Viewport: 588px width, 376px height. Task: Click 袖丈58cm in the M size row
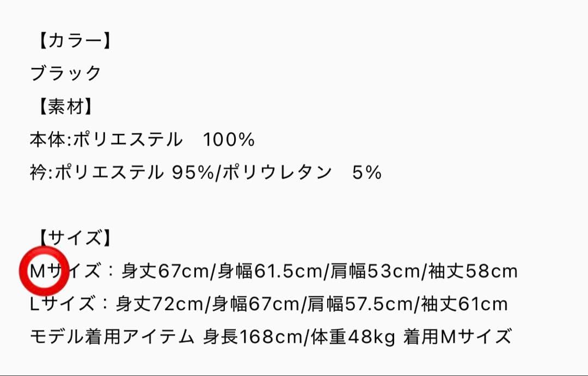(472, 271)
